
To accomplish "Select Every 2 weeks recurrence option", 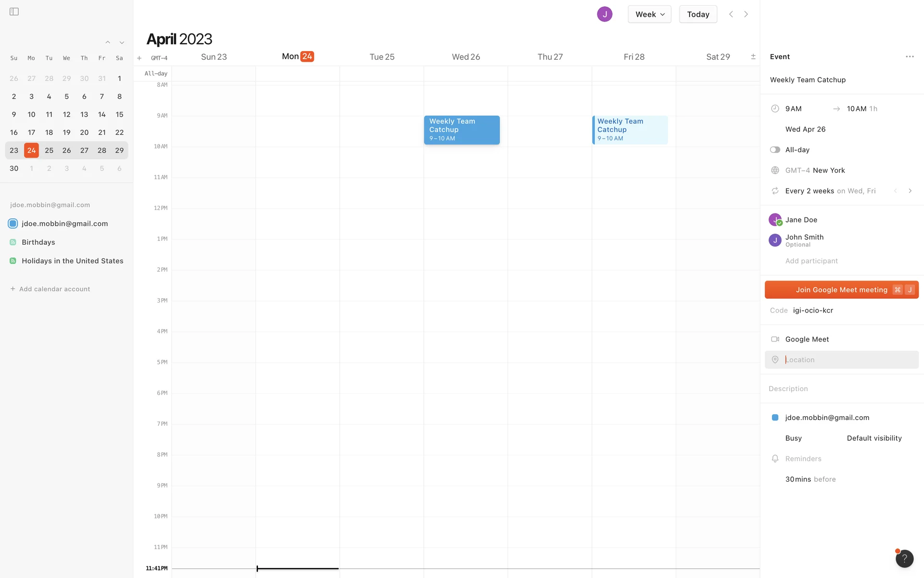I will point(809,191).
